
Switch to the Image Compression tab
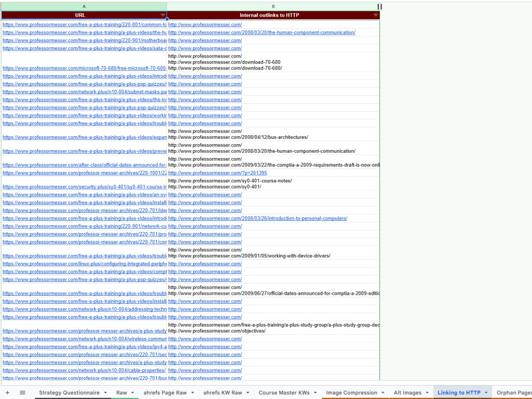click(352, 393)
